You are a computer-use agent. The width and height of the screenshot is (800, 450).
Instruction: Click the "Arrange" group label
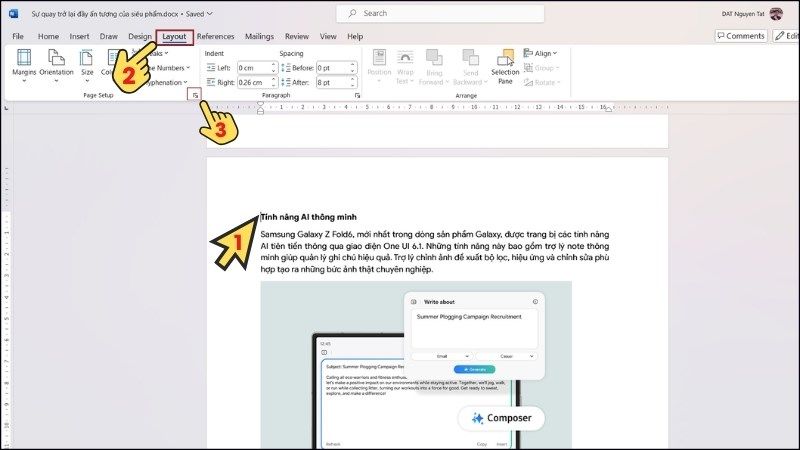[x=466, y=95]
